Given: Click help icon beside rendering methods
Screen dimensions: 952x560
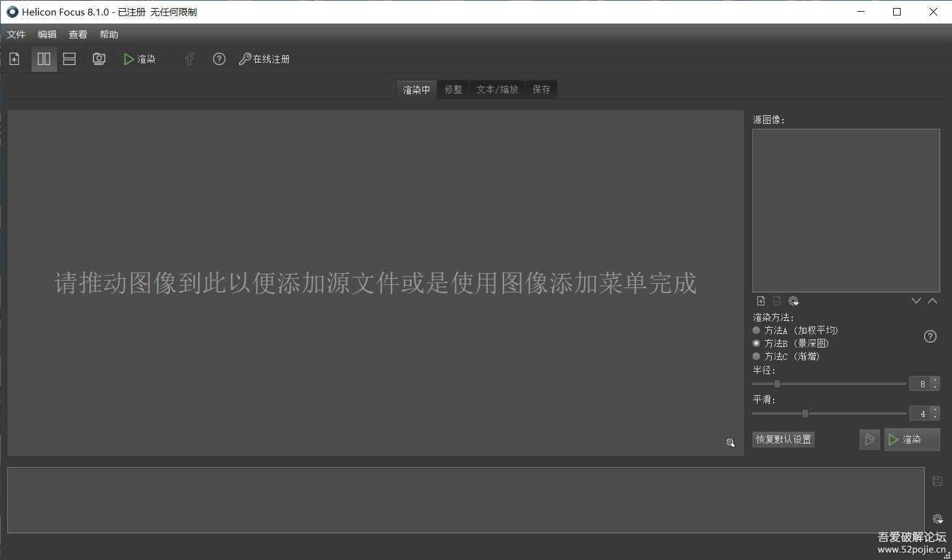Looking at the screenshot, I should (x=930, y=336).
